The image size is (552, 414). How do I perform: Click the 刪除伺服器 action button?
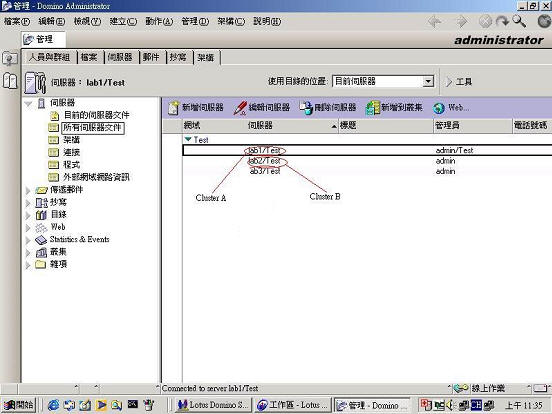(x=328, y=108)
